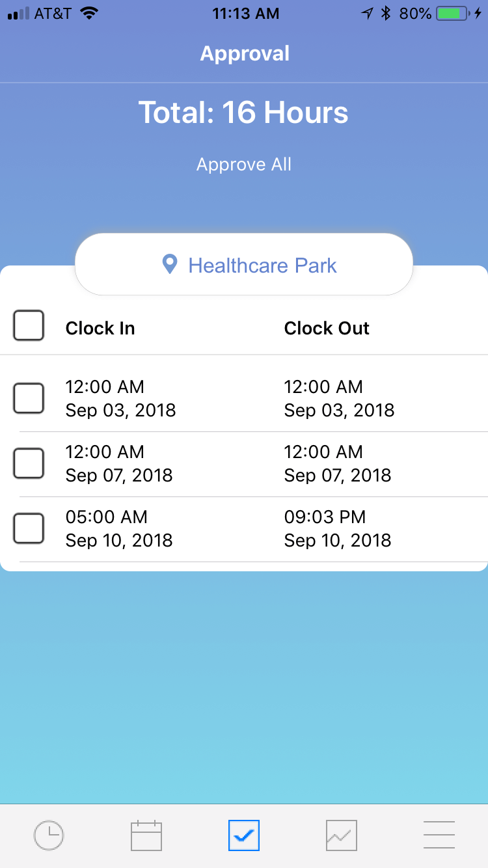This screenshot has width=488, height=868.
Task: Tap the Approve All link
Action: (244, 164)
